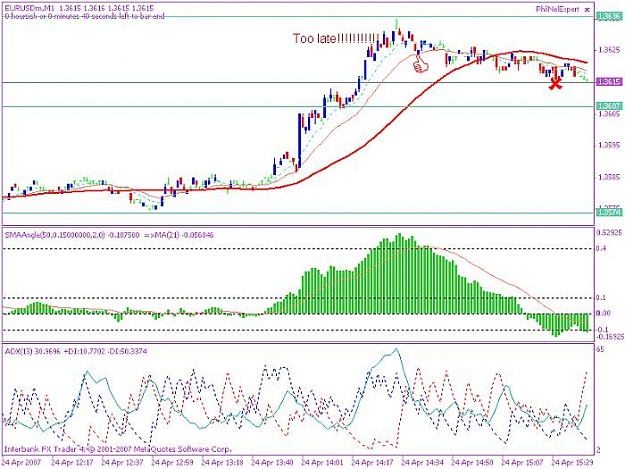The image size is (625, 469).
Task: Click the =>MA(21) -0.056846 label
Action: tap(179, 235)
